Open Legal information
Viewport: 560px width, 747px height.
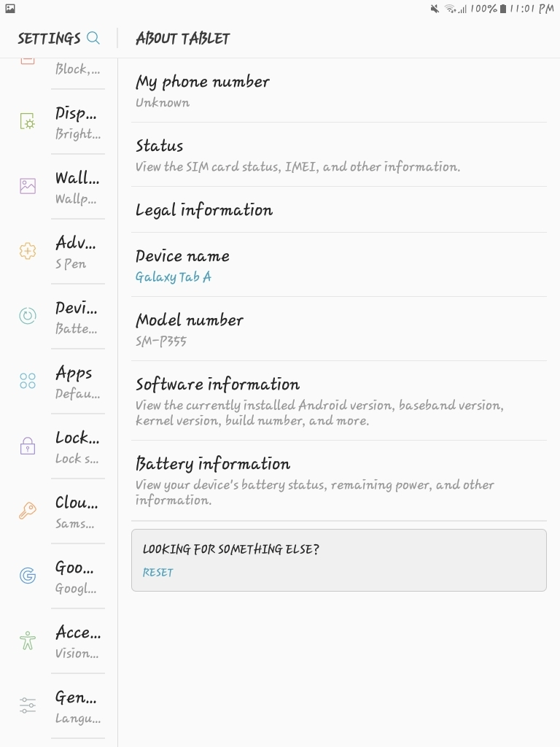point(338,210)
